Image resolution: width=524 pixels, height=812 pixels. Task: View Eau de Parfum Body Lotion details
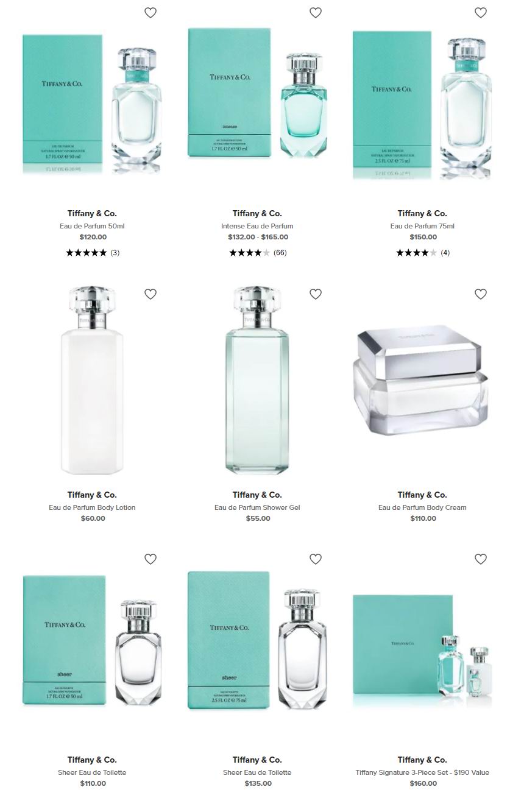(x=92, y=507)
